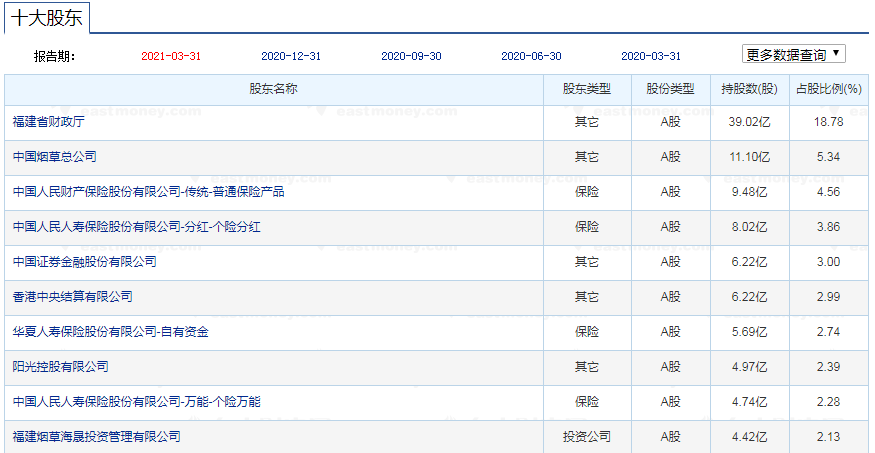Click the 11.10亿 holdings value

click(749, 157)
